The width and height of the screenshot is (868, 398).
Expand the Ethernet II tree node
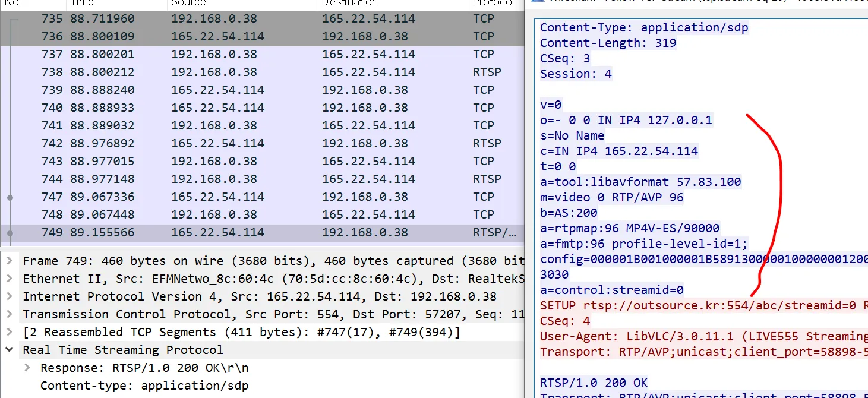point(10,279)
